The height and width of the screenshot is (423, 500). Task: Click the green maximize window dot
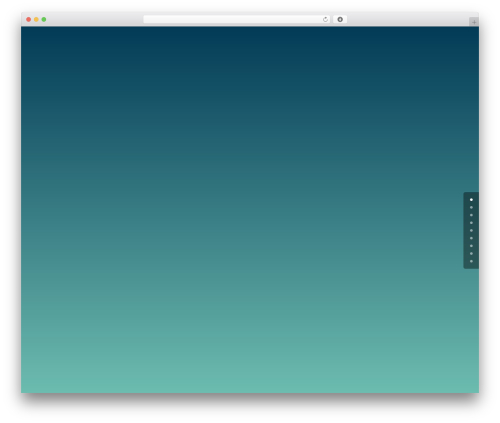pyautogui.click(x=44, y=20)
